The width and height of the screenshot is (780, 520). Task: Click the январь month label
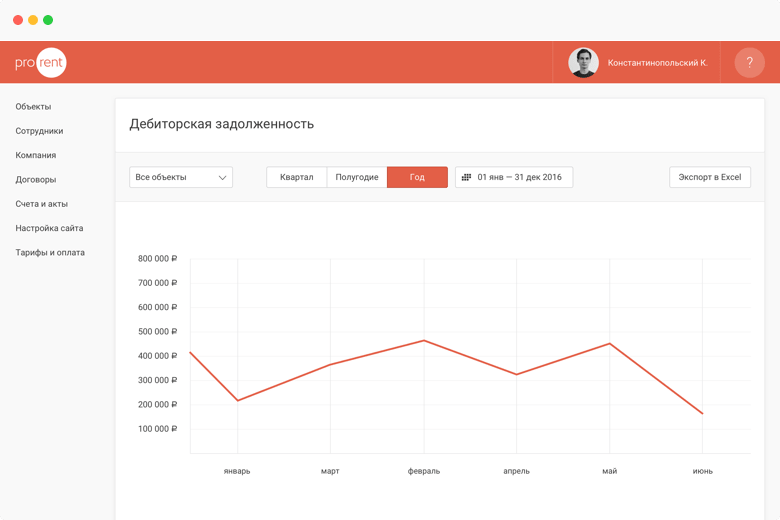click(x=237, y=471)
